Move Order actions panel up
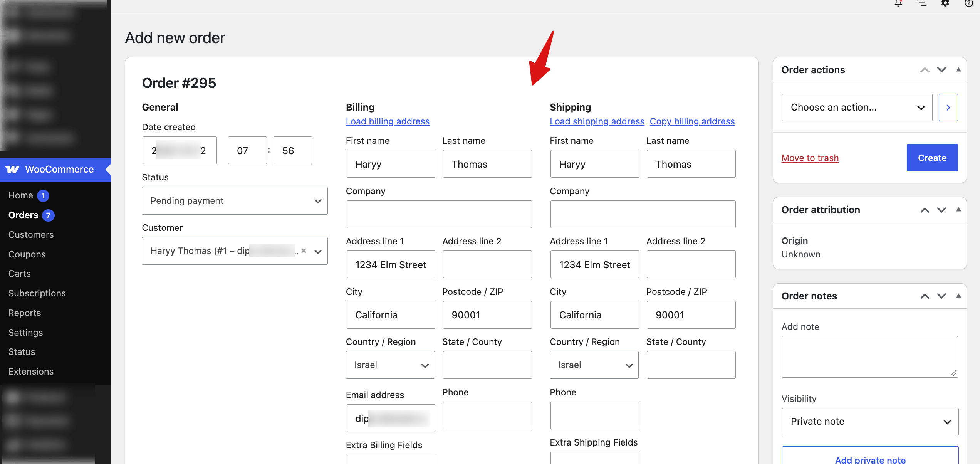980x464 pixels. pyautogui.click(x=925, y=70)
